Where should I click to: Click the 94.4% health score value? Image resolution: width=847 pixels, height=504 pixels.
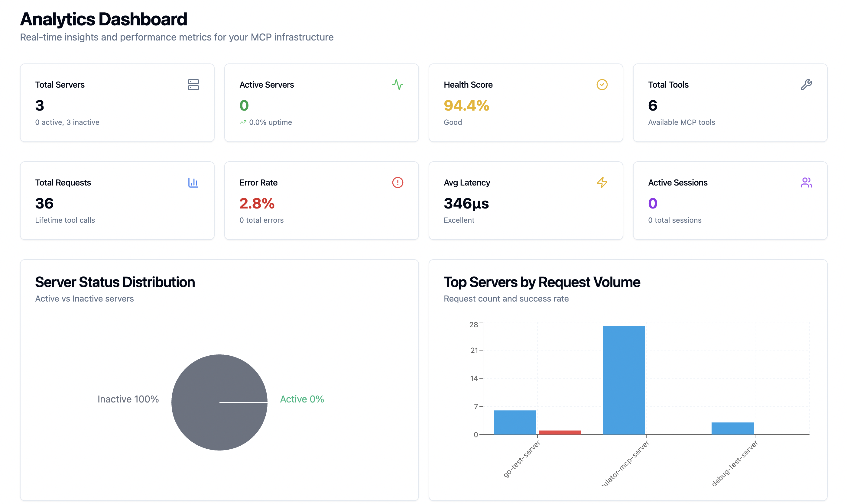point(466,106)
